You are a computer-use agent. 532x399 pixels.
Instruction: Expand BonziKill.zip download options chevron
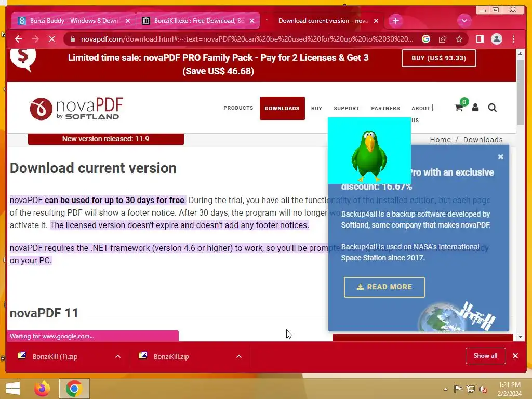(x=239, y=356)
